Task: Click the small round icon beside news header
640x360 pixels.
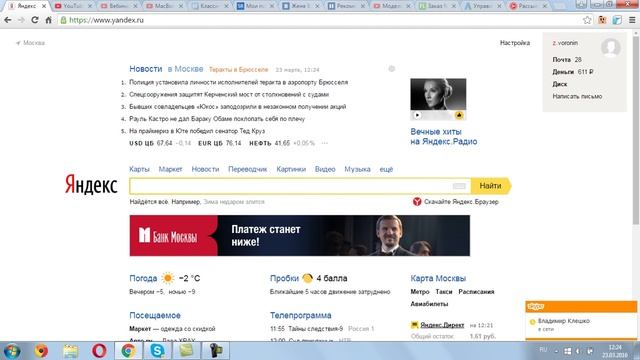Action: (391, 69)
